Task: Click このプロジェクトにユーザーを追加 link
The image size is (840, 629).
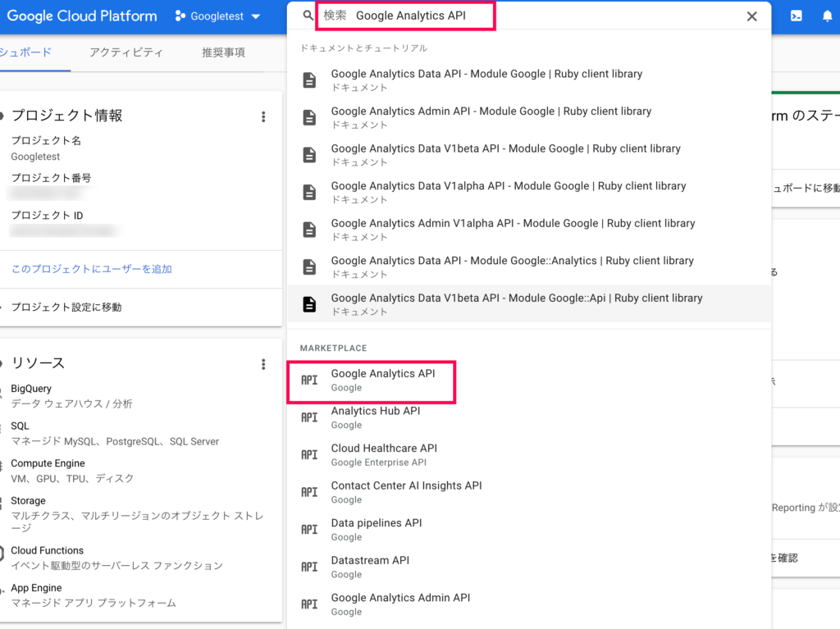Action: pyautogui.click(x=92, y=269)
